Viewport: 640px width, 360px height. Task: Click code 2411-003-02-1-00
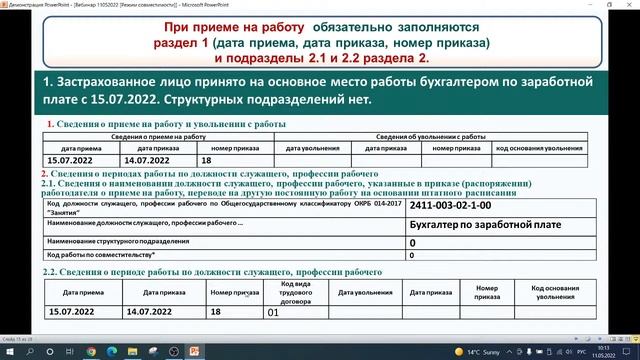click(450, 205)
